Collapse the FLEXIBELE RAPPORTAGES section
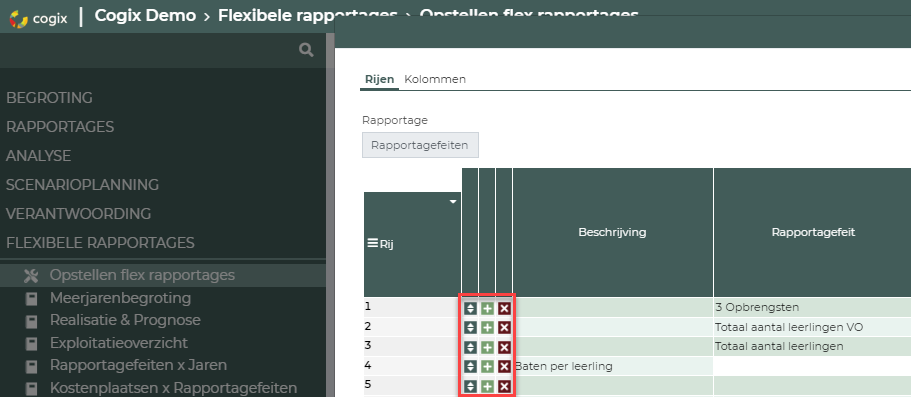The image size is (911, 397). pos(100,242)
